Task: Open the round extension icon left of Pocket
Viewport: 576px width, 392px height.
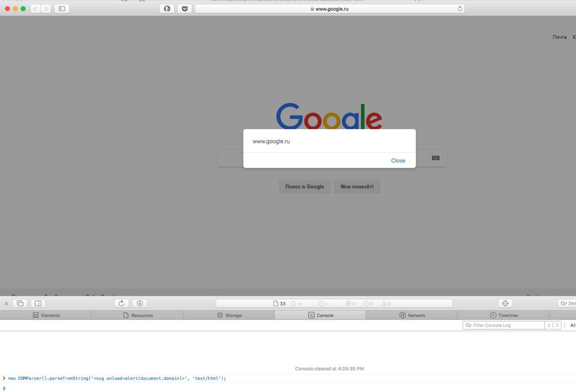Action: click(167, 9)
